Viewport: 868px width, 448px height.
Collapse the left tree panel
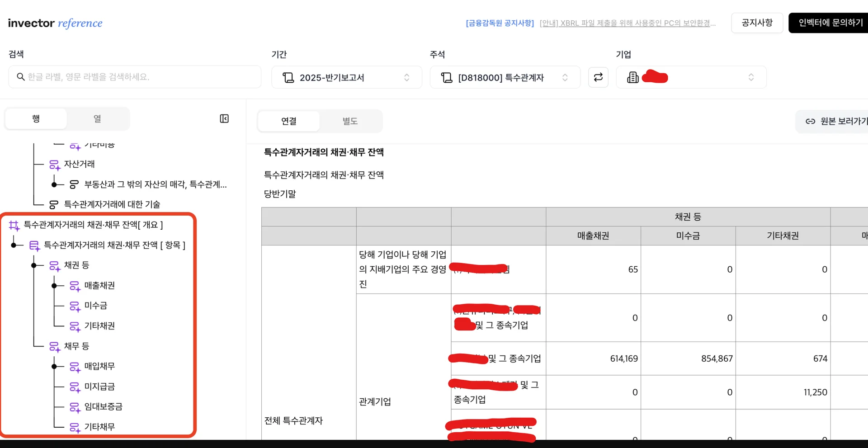pos(224,118)
